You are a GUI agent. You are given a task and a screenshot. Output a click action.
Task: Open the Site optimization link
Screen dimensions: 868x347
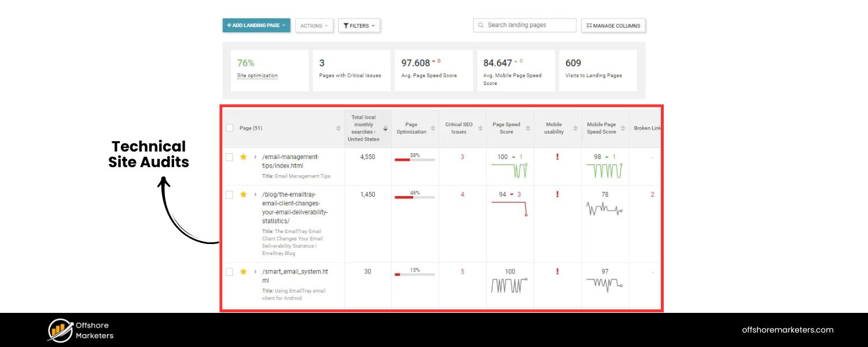257,75
